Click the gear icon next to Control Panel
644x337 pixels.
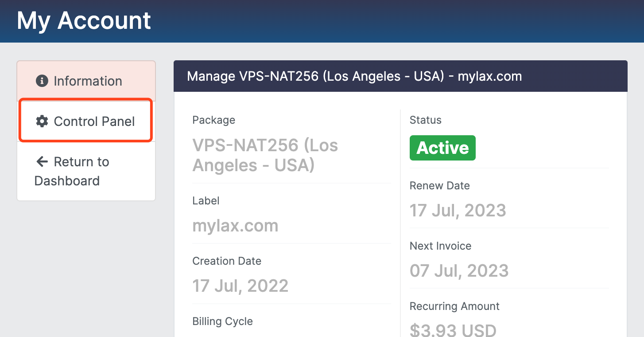pyautogui.click(x=42, y=121)
